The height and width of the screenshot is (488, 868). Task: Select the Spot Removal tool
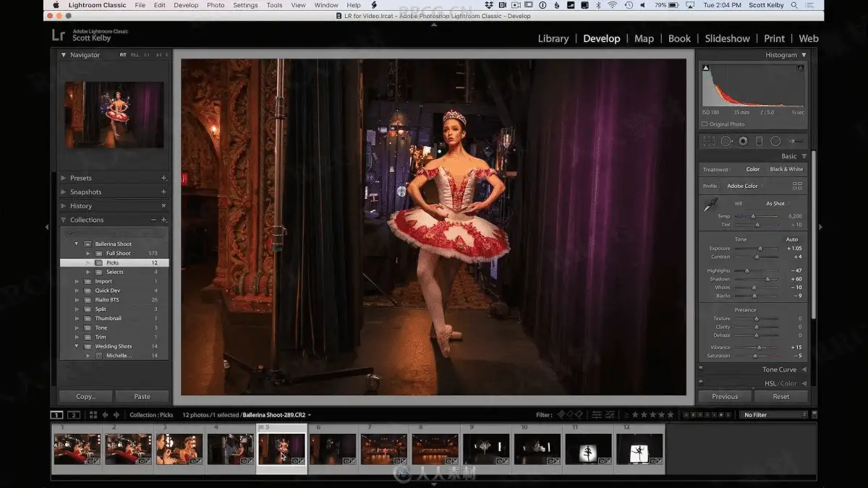[726, 141]
